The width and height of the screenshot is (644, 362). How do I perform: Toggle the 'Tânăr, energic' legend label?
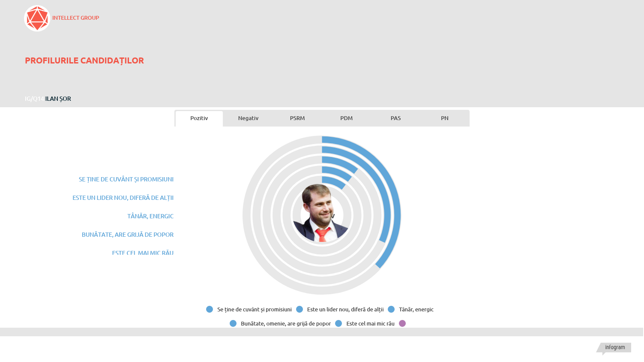point(416,310)
